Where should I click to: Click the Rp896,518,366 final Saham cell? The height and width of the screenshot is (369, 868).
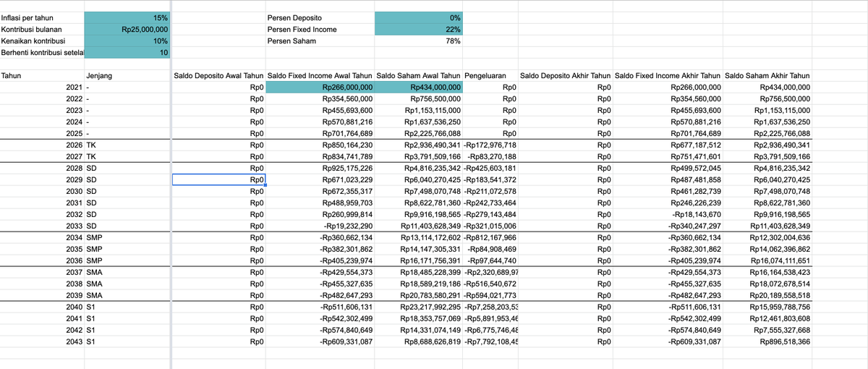[x=767, y=342]
